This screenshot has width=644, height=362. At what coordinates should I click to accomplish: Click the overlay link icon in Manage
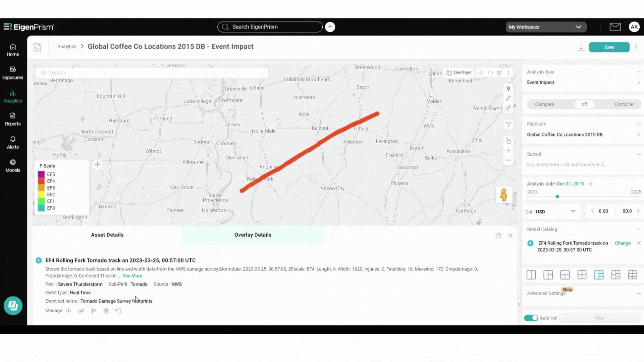click(81, 311)
